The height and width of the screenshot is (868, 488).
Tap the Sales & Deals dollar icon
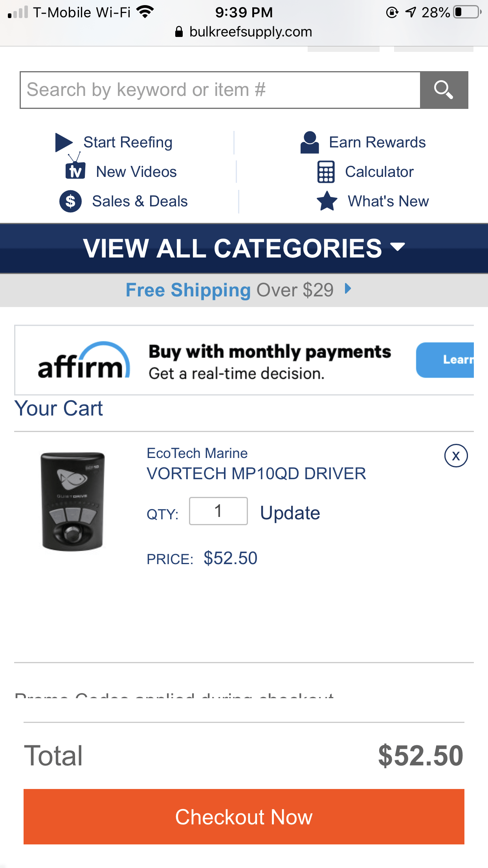point(71,201)
